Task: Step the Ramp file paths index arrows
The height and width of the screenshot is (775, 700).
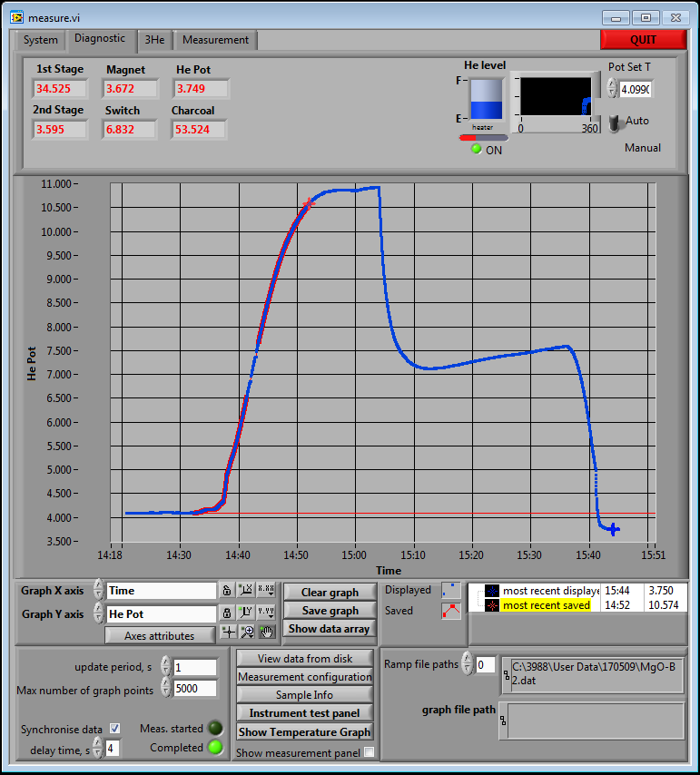Action: point(467,663)
